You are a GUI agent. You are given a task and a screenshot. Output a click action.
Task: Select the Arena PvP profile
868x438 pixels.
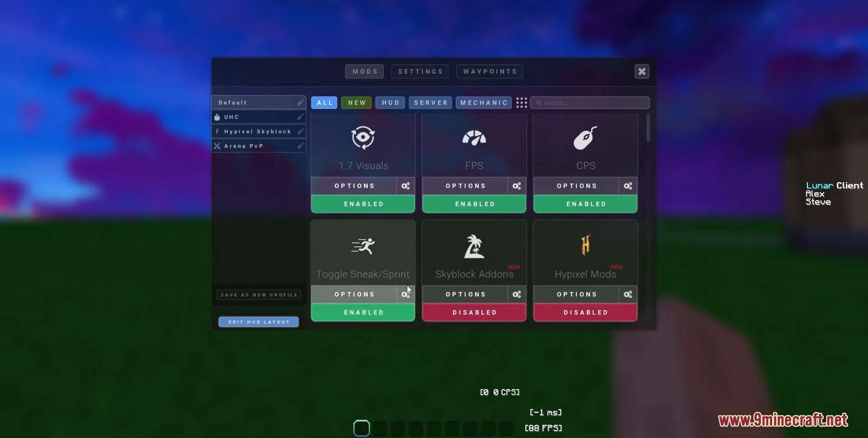pyautogui.click(x=259, y=146)
